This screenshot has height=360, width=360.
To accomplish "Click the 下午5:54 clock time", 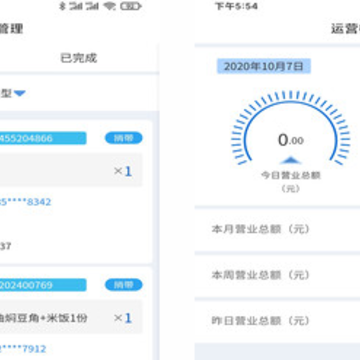I will coord(236,6).
